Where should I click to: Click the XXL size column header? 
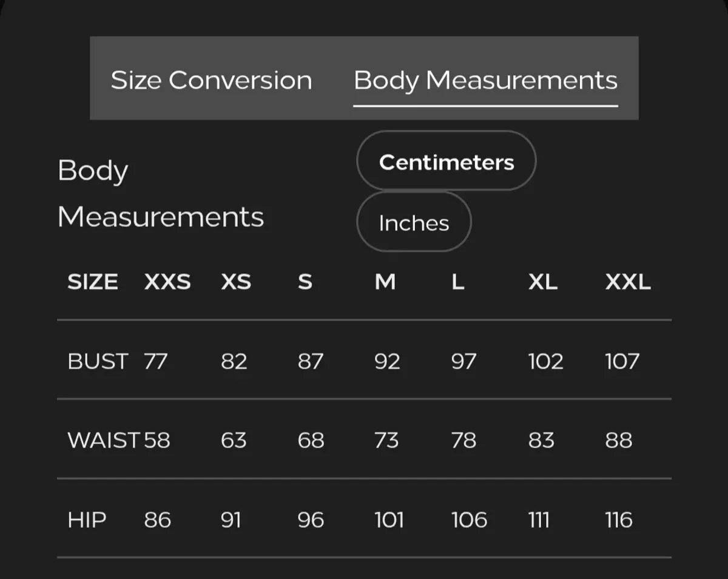628,282
